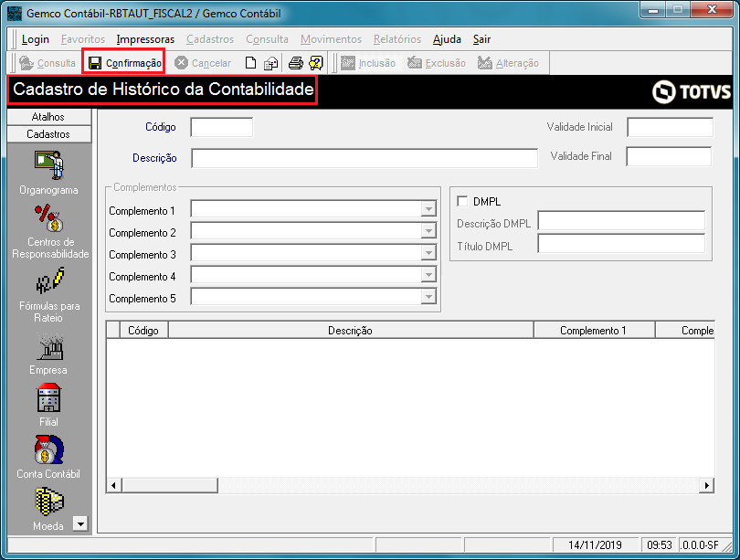Open the Consulta menu in the menu bar
This screenshot has width=740, height=560.
(x=267, y=39)
